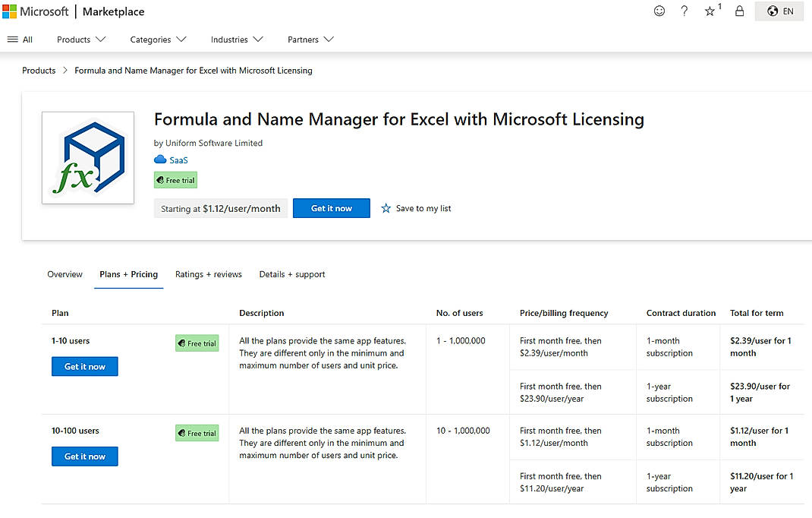812x518 pixels.
Task: Click the Marketplace header link
Action: click(113, 11)
